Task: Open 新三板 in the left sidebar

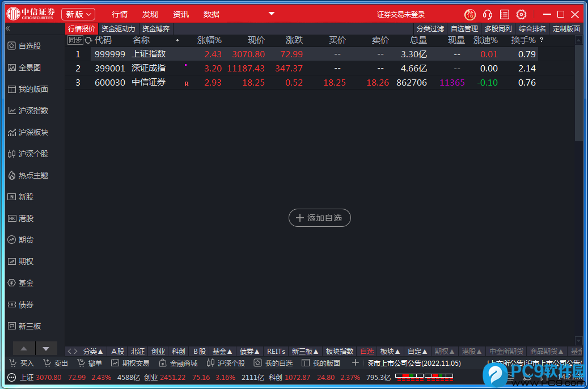Action: 24,327
